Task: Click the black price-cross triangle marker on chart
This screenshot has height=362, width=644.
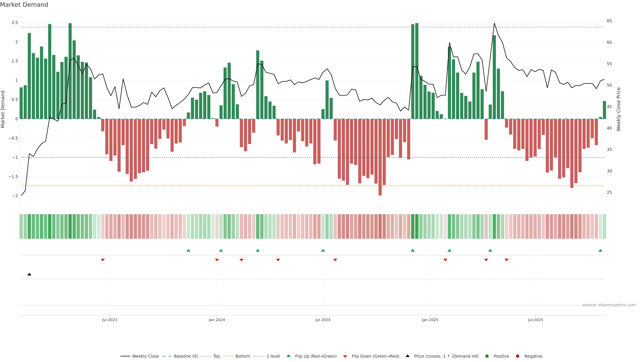Action: point(29,274)
